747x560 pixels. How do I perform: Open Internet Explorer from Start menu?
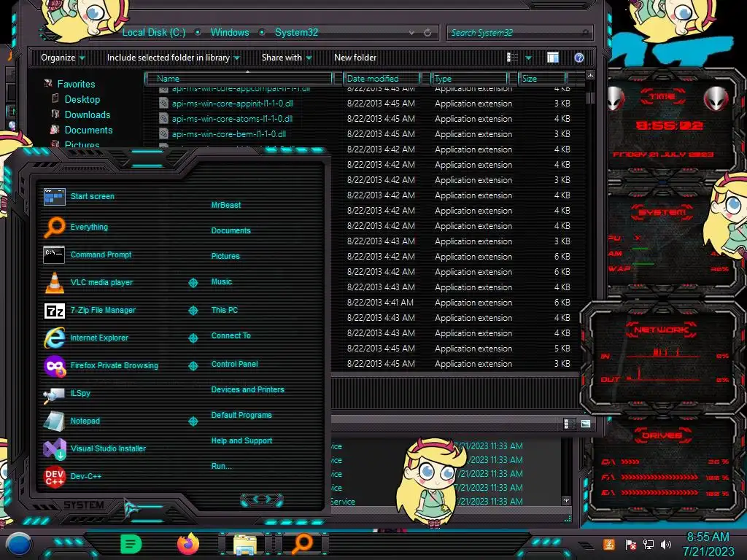click(x=86, y=338)
